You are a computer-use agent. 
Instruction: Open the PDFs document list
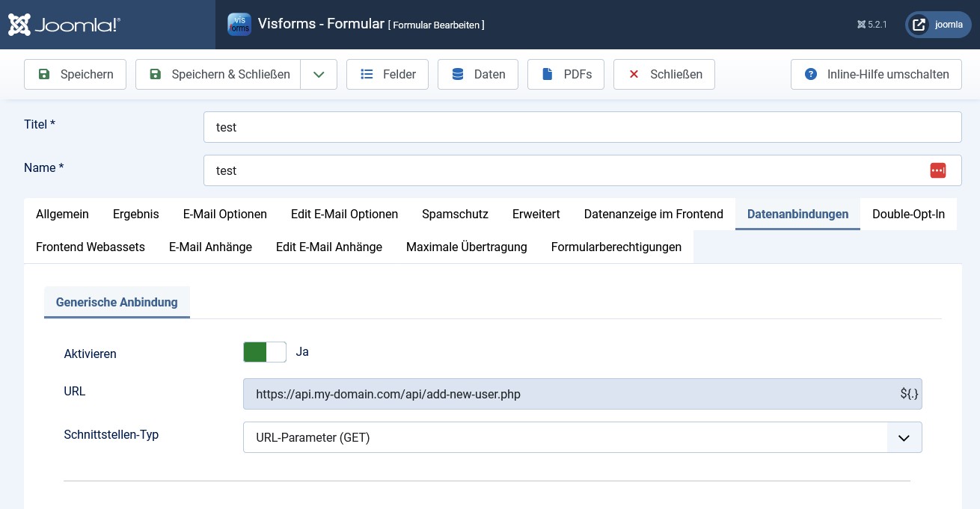tap(566, 75)
